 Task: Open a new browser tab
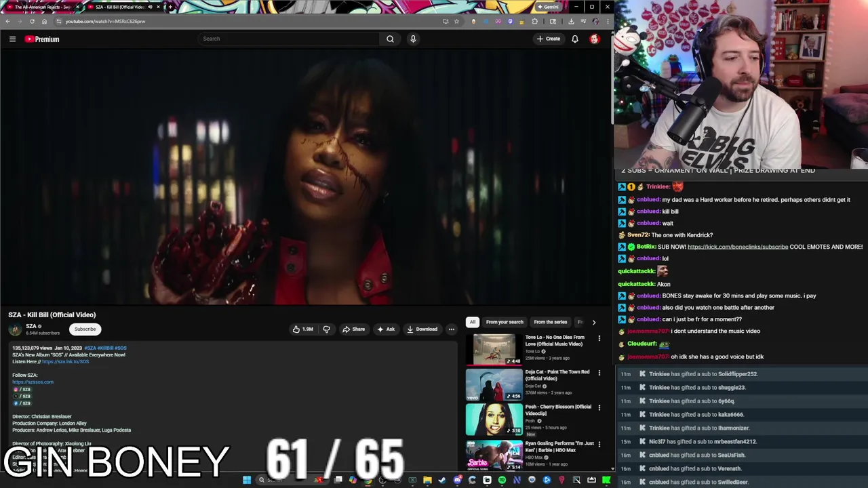tap(170, 7)
